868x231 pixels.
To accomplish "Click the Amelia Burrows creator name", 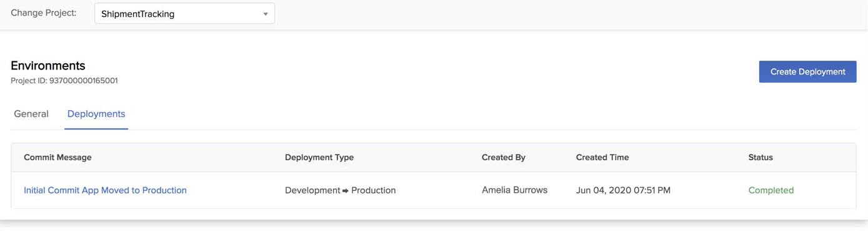I will click(x=514, y=190).
